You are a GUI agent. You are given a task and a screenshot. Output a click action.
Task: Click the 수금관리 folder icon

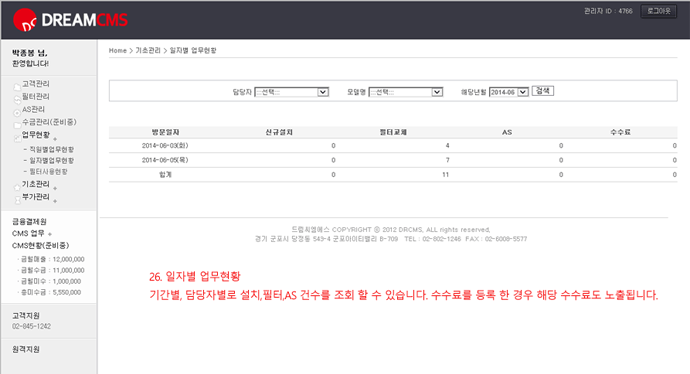point(17,125)
